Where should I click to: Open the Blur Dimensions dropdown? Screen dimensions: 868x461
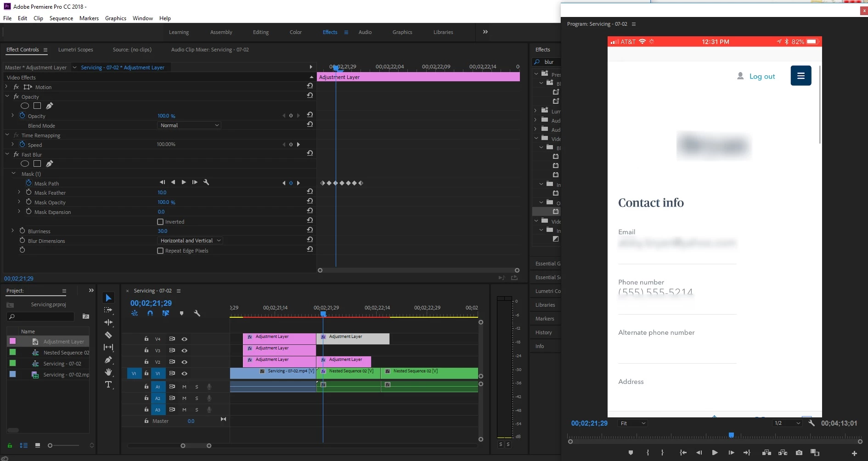pos(190,241)
